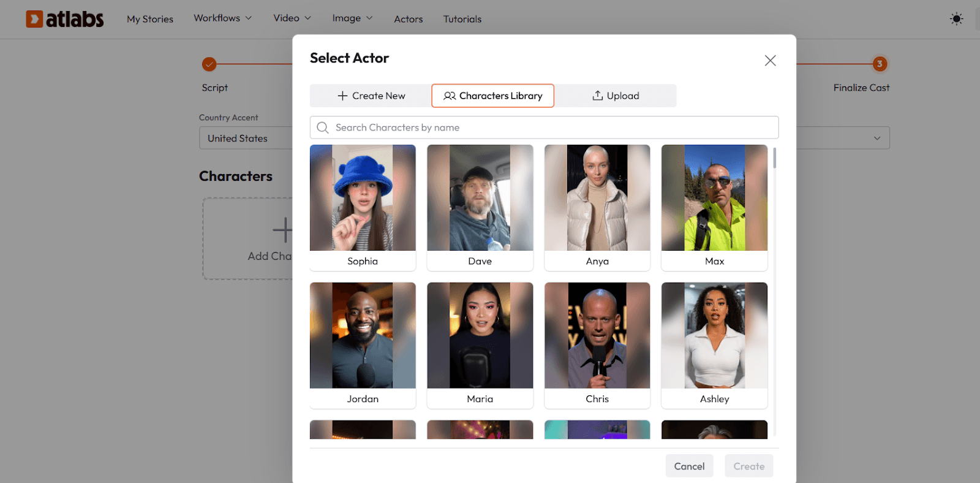Click the Script step checkmark
This screenshot has width=980, height=483.
[209, 64]
